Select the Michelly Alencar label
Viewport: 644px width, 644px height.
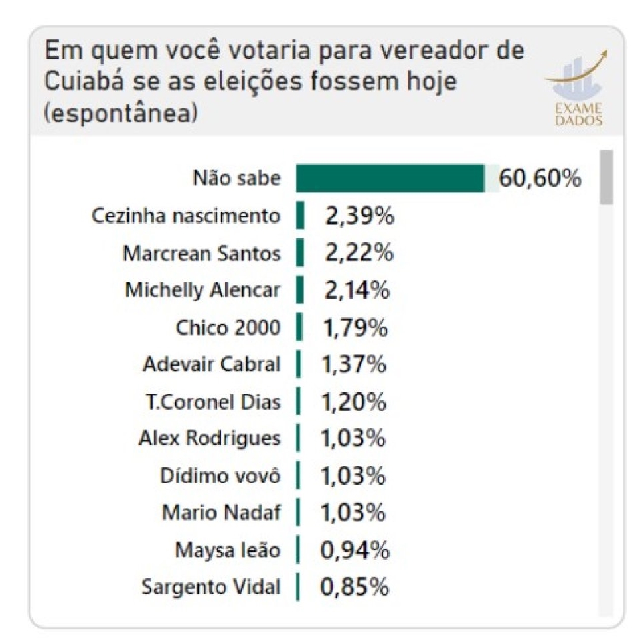pos(202,290)
